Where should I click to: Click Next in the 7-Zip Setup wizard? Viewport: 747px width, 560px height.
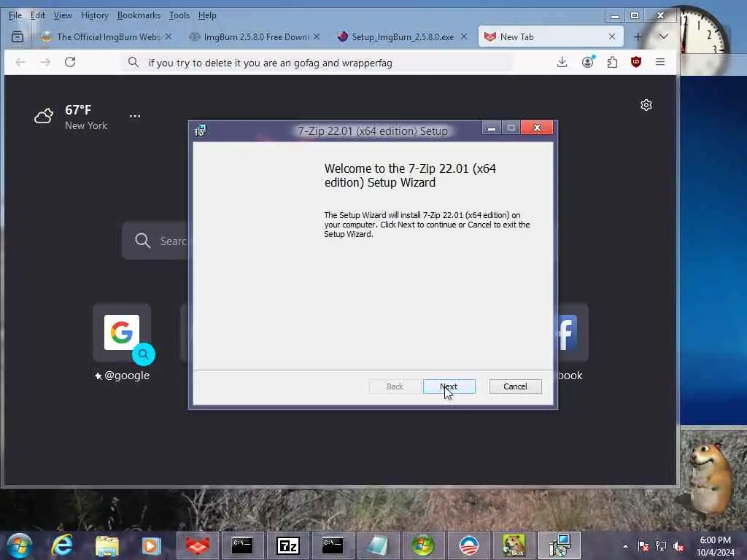449,386
